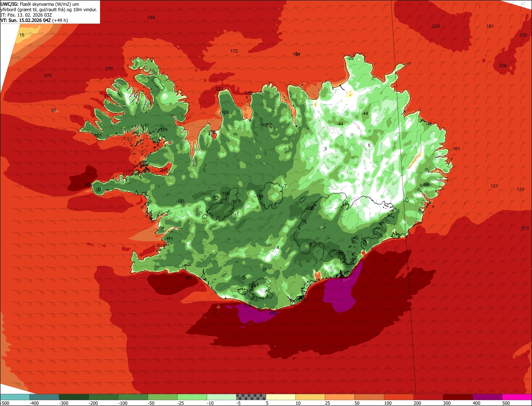Click the dark teal -400 to -300 legend swatch
The height and width of the screenshot is (406, 532).
click(x=44, y=397)
